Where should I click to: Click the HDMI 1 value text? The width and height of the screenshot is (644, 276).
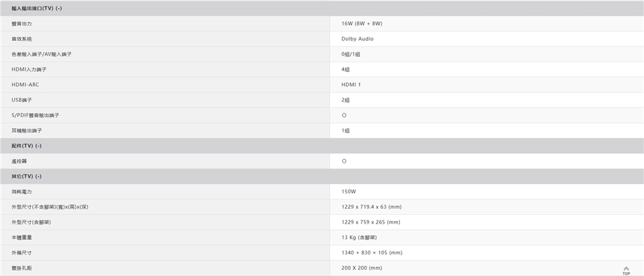click(351, 85)
